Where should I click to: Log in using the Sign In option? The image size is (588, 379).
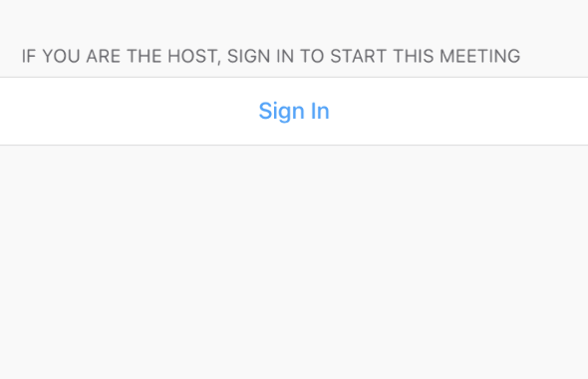point(294,111)
